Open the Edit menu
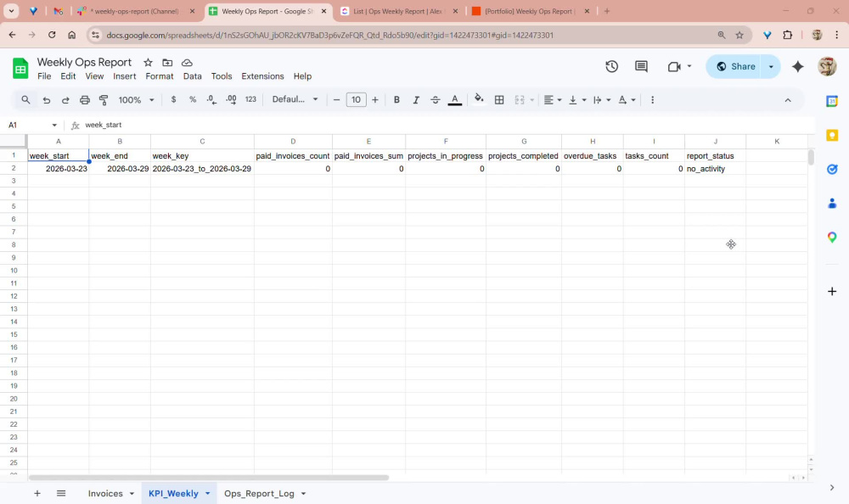This screenshot has height=504, width=849. pyautogui.click(x=68, y=76)
